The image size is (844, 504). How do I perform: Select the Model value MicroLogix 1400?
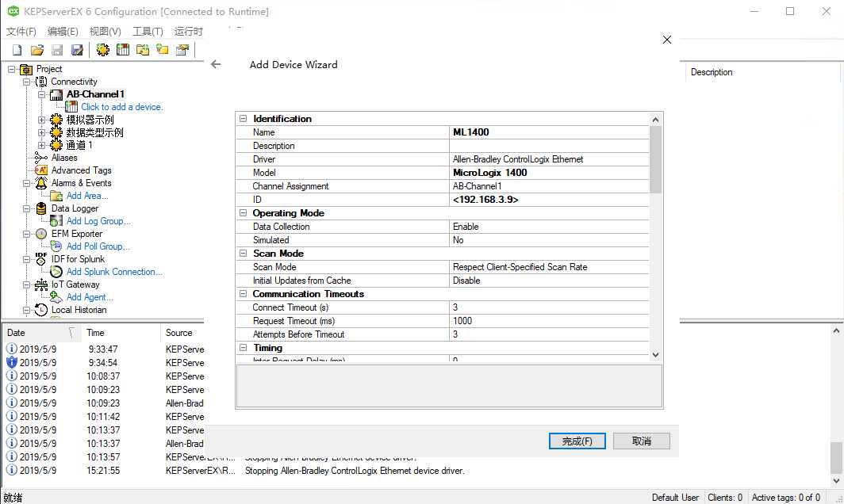(x=549, y=173)
